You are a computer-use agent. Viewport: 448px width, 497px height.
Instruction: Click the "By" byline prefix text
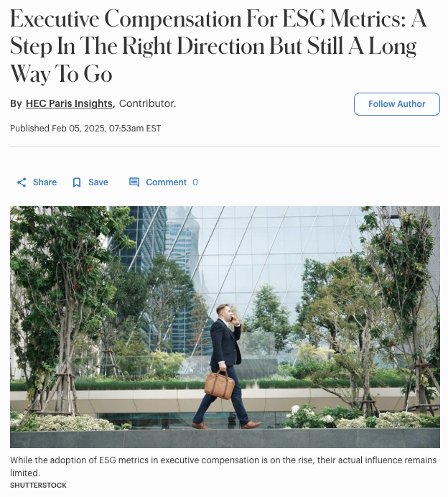point(16,103)
